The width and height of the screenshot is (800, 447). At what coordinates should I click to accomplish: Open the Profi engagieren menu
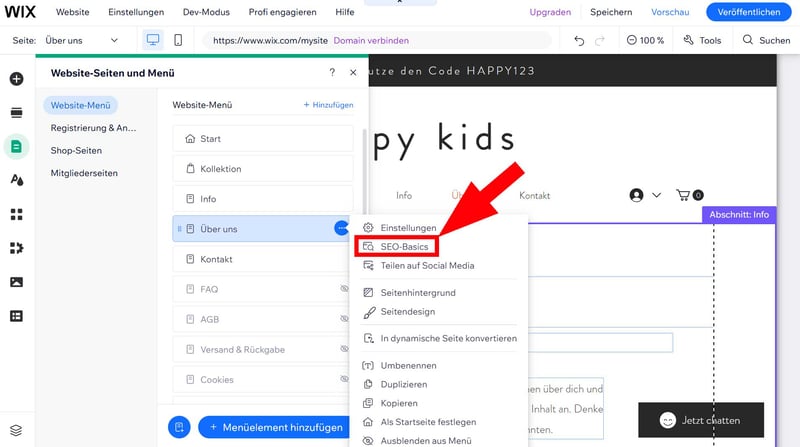(282, 12)
